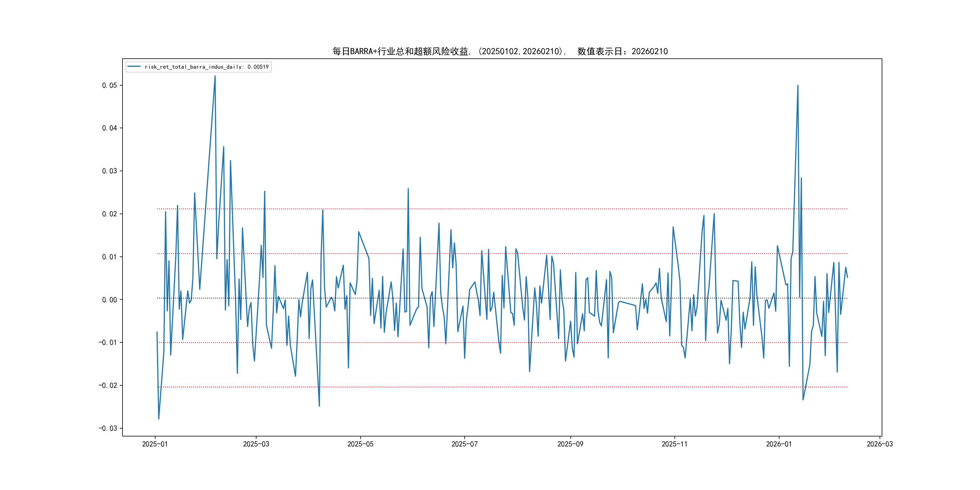The height and width of the screenshot is (490, 980).
Task: Click the 2025-03 x-axis tick label
Action: pos(256,444)
